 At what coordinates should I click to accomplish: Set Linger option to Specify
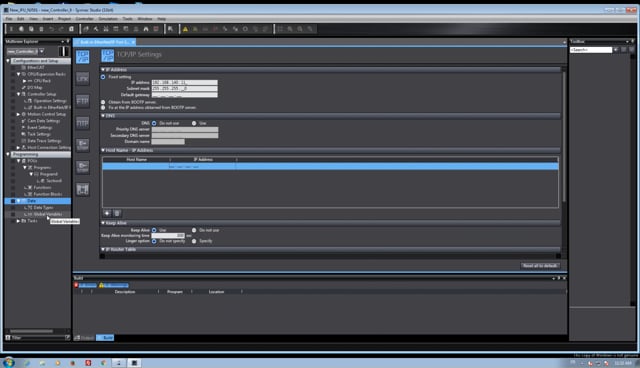tap(194, 241)
